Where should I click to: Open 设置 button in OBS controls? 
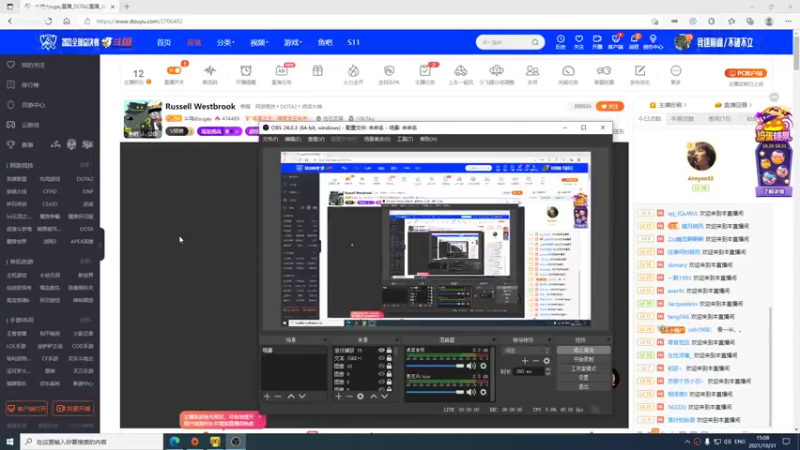(x=583, y=378)
